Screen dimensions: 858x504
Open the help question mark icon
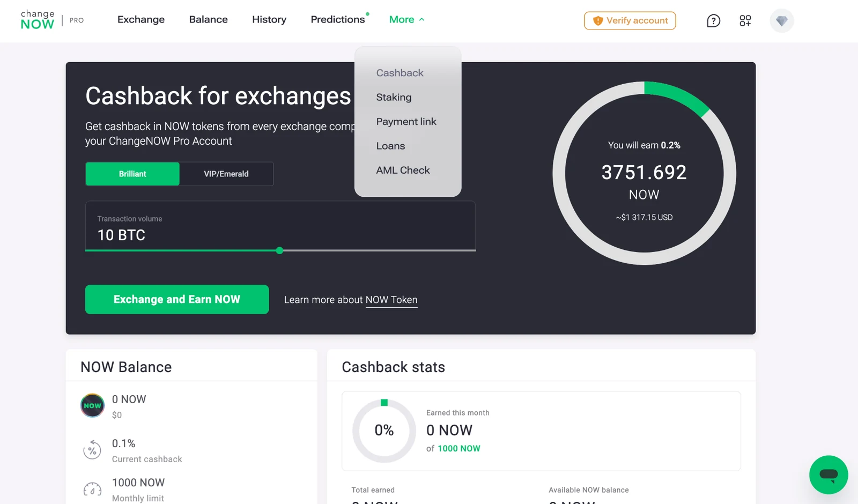713,21
